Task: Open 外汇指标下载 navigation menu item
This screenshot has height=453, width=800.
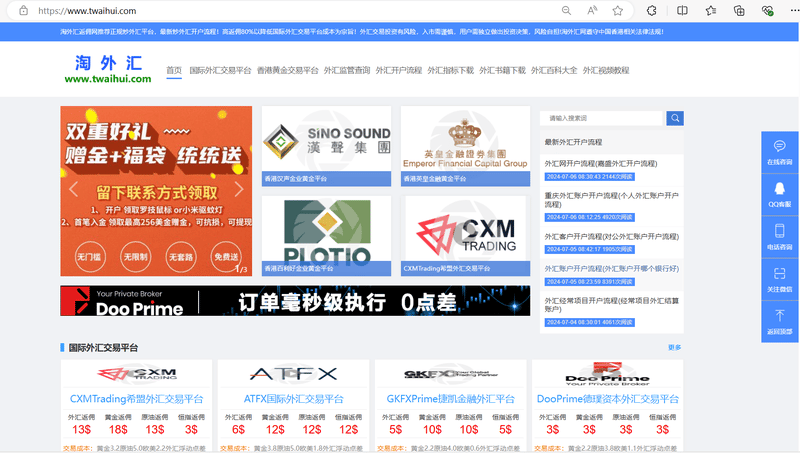Action: [x=451, y=70]
